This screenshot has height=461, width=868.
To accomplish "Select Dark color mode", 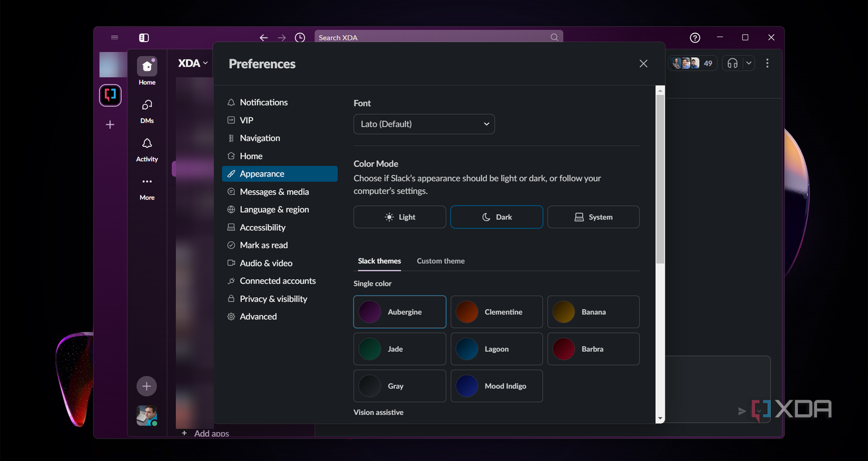I will pos(496,217).
